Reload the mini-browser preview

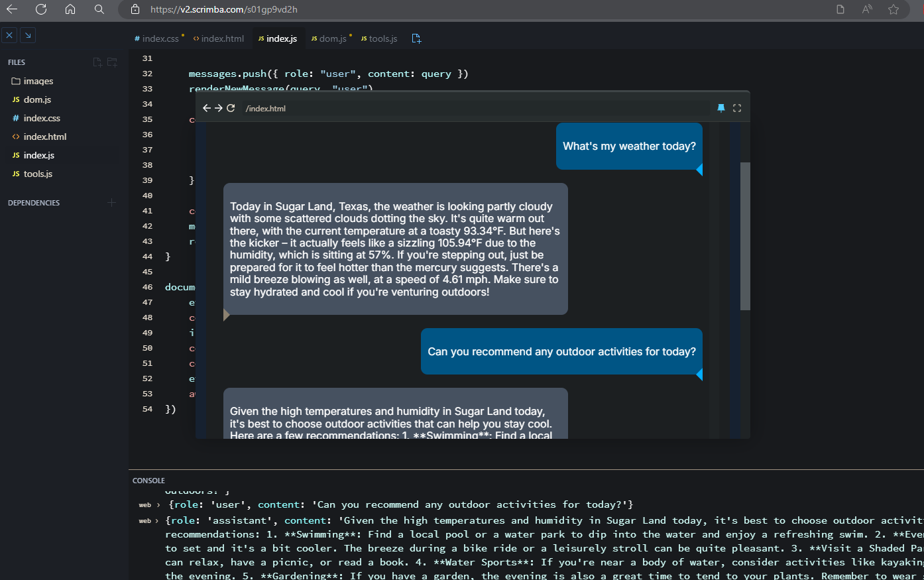click(231, 108)
